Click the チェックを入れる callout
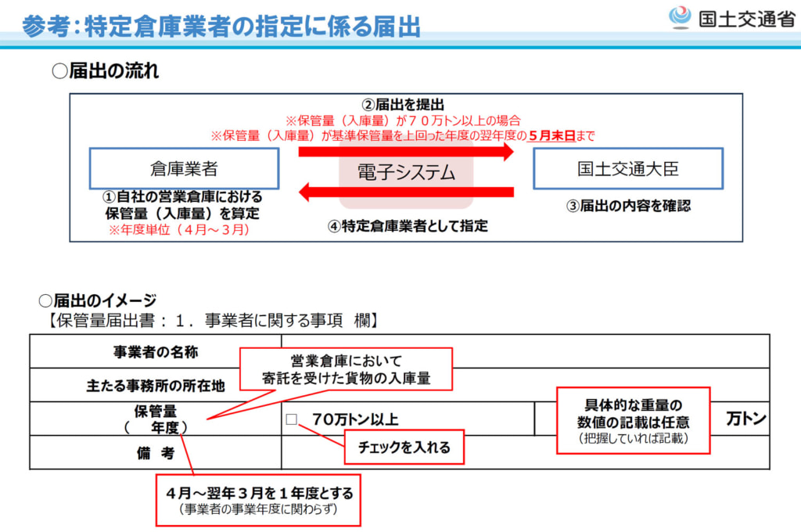This screenshot has height=532, width=801. tap(404, 447)
